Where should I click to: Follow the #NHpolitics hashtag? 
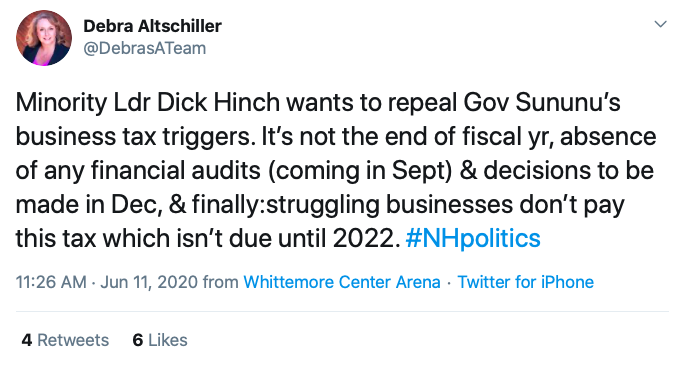[473, 238]
